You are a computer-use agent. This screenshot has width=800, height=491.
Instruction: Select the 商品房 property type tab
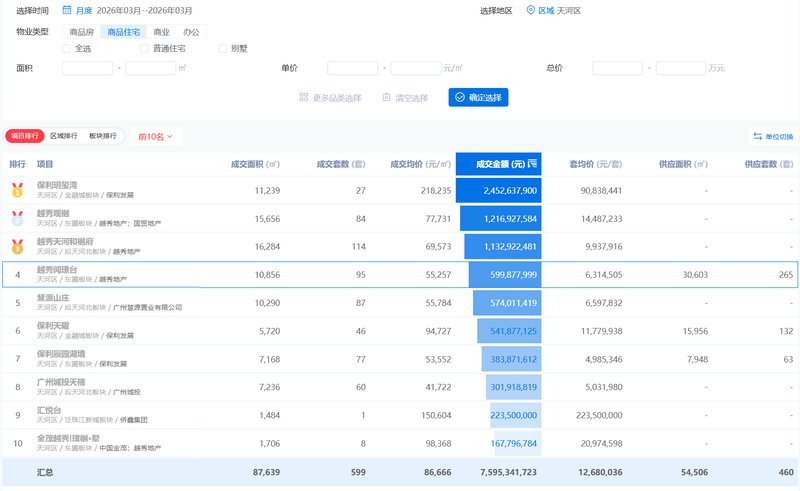pyautogui.click(x=82, y=32)
